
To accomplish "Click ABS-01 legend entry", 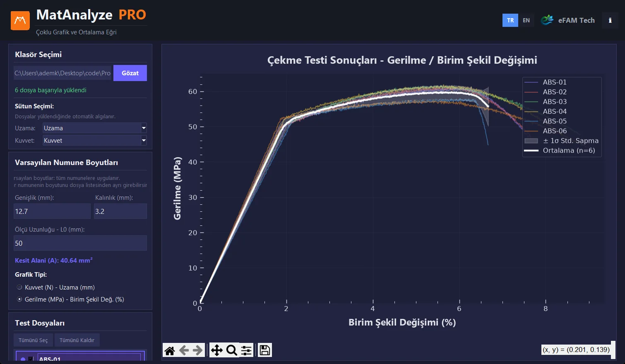I will [x=546, y=82].
